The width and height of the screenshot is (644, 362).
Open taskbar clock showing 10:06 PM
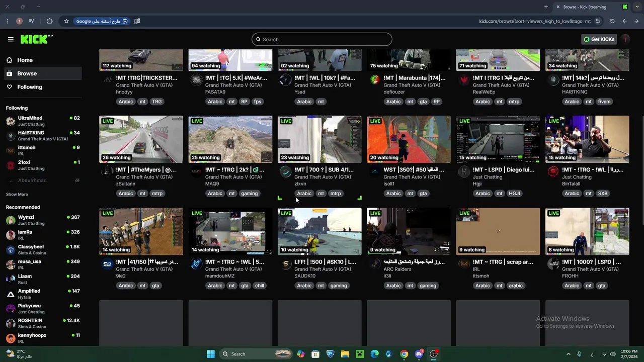[x=628, y=354]
